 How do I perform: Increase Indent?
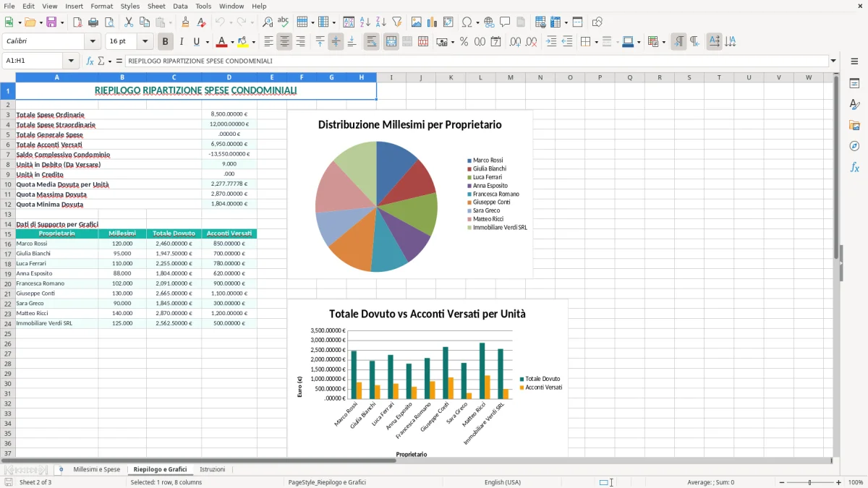pyautogui.click(x=551, y=42)
